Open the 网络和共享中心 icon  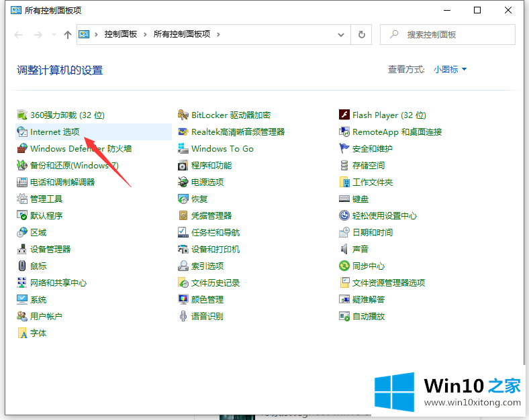(22, 283)
